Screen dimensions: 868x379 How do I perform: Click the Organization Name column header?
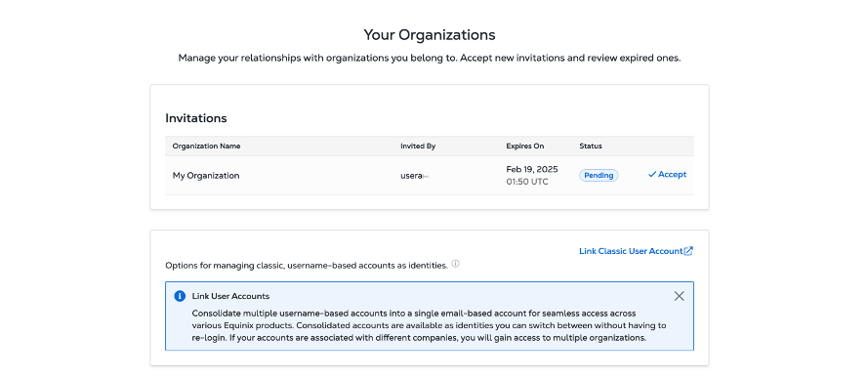point(206,147)
